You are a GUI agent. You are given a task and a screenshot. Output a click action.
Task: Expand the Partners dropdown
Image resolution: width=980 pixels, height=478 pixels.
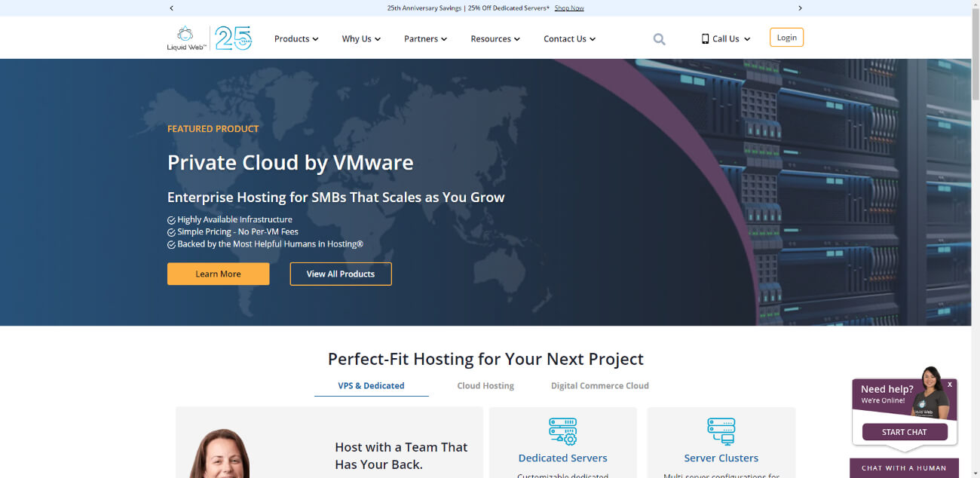425,38
